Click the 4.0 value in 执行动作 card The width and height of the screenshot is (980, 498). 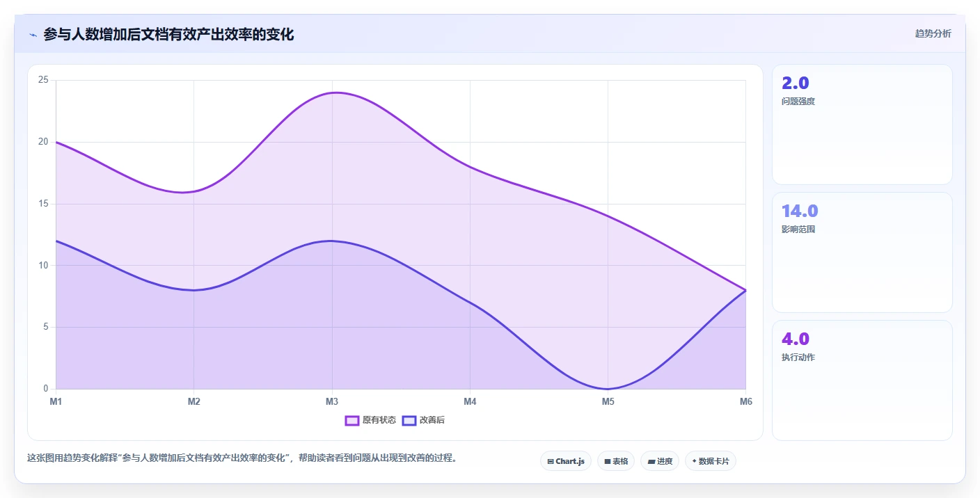[796, 339]
